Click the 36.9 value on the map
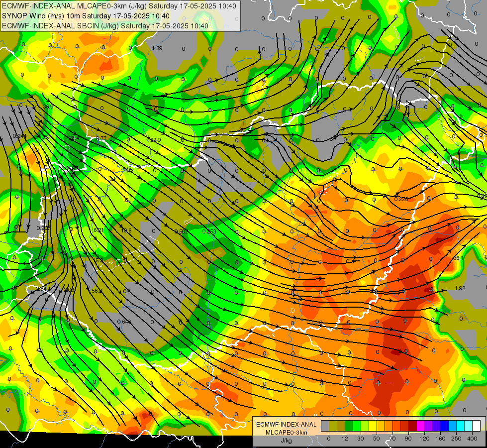The width and height of the screenshot is (487, 448). click(48, 107)
